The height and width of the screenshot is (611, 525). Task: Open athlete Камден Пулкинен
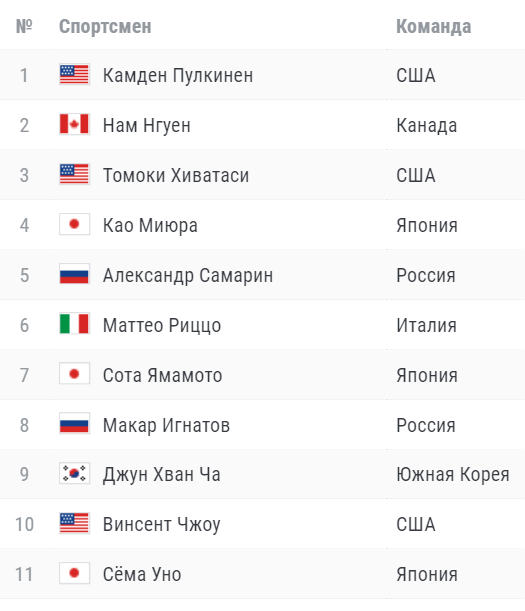point(178,75)
